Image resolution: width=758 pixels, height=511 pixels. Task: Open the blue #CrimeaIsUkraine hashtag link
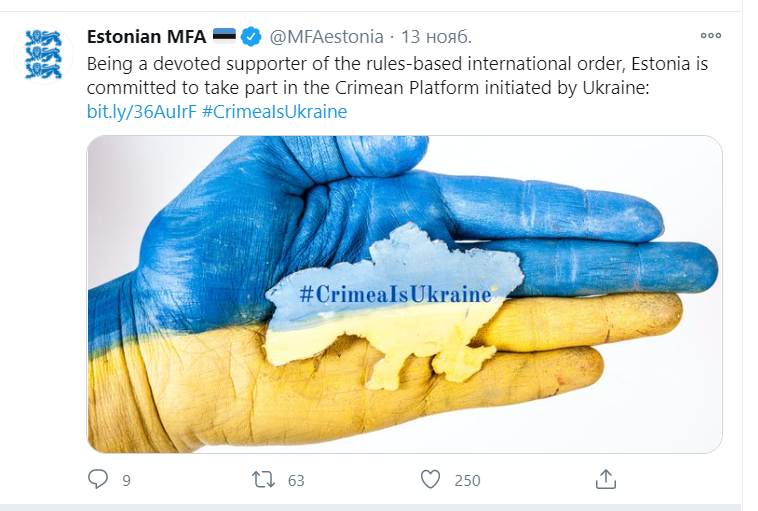click(274, 112)
